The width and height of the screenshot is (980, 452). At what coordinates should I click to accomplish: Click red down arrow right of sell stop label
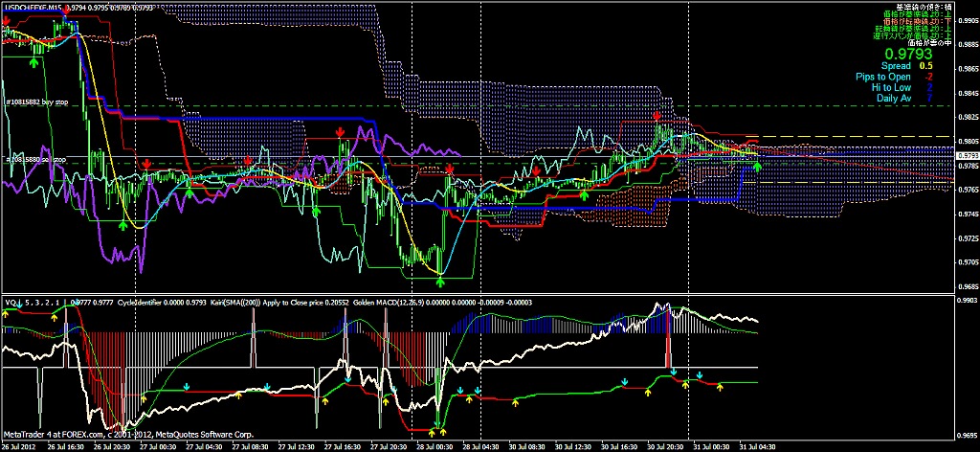tap(146, 165)
